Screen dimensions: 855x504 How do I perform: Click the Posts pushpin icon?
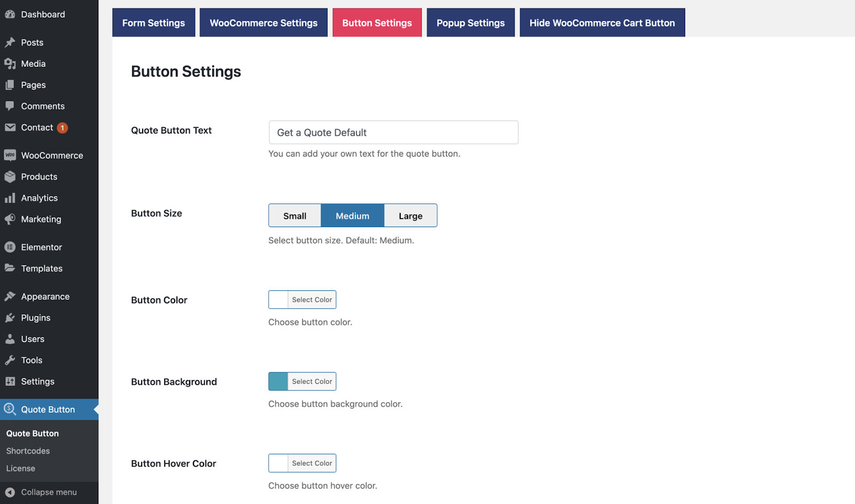pos(10,42)
